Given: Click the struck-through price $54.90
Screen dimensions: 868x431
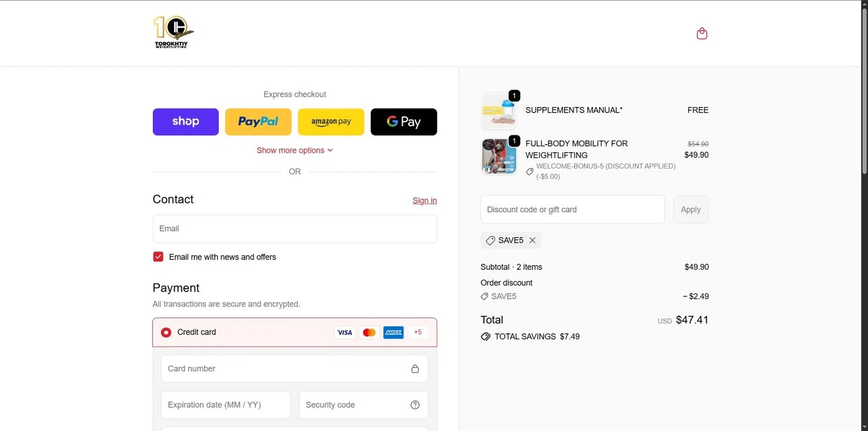Looking at the screenshot, I should click(698, 144).
